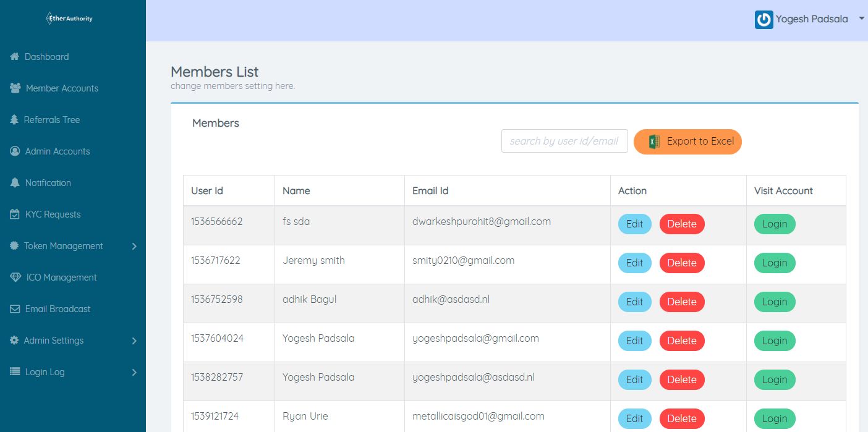Edit the Jeremy smith member row
The width and height of the screenshot is (868, 432).
634,263
